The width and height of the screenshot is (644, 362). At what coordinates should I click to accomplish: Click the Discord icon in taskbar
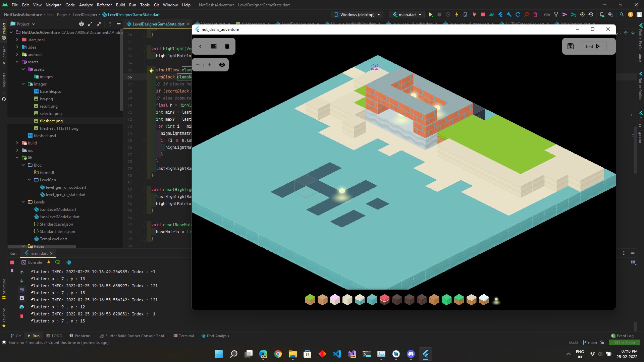[x=411, y=354]
